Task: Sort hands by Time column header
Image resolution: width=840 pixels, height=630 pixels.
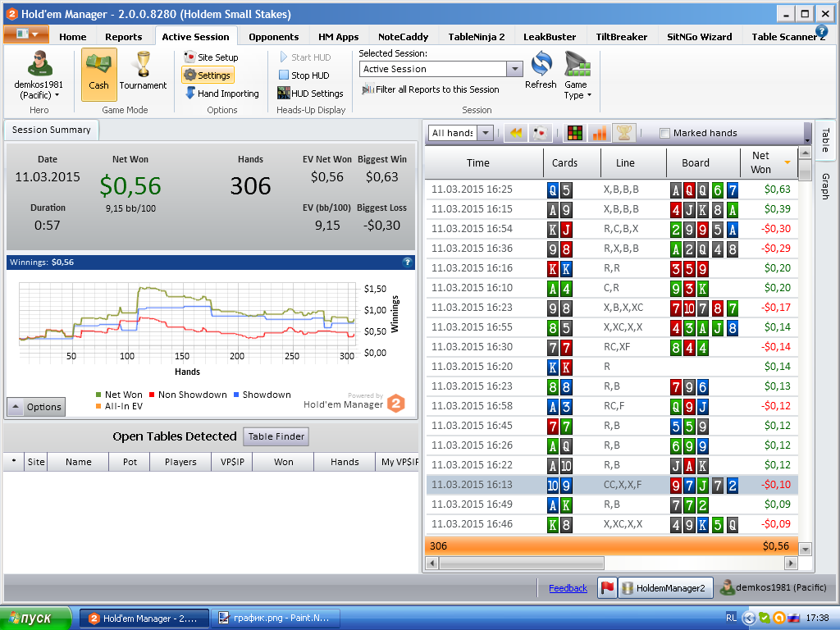Action: tap(478, 163)
